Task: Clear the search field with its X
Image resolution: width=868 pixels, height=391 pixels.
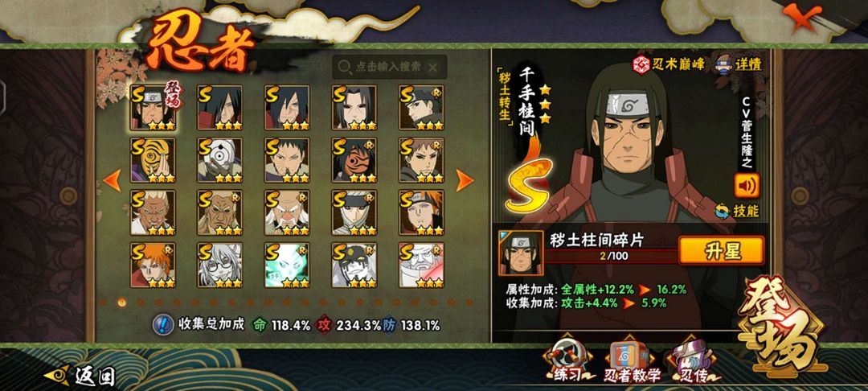Action: (433, 67)
